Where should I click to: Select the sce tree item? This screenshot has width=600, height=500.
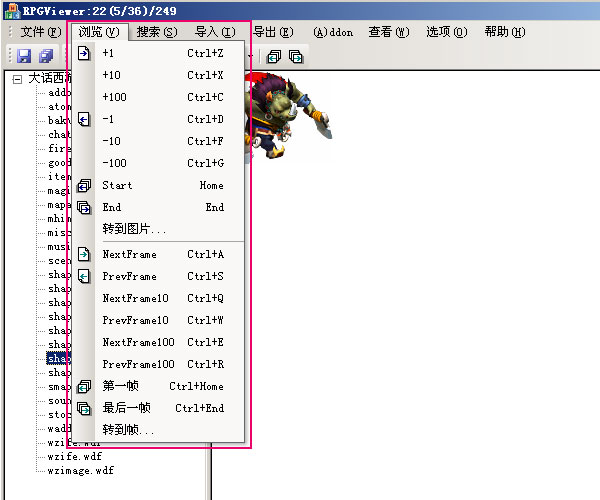pyautogui.click(x=59, y=261)
